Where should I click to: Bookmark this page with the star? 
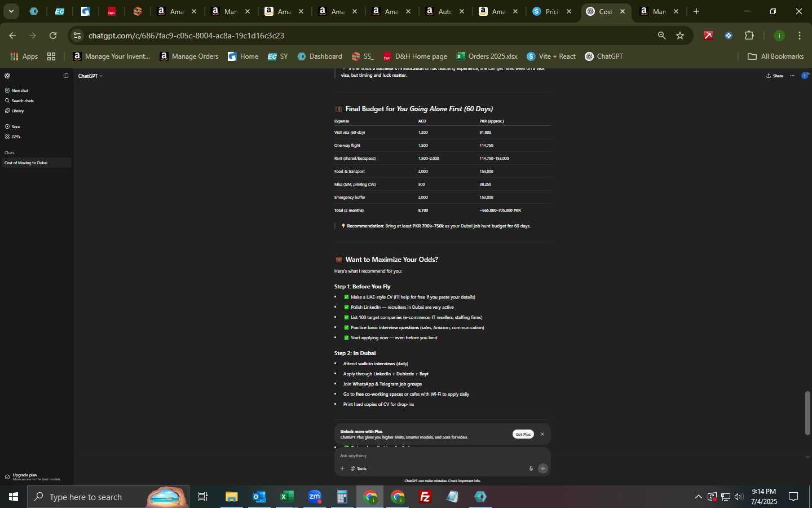(x=680, y=36)
